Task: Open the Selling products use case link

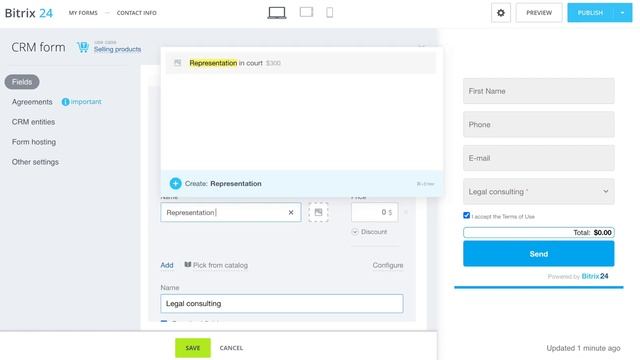Action: [118, 49]
